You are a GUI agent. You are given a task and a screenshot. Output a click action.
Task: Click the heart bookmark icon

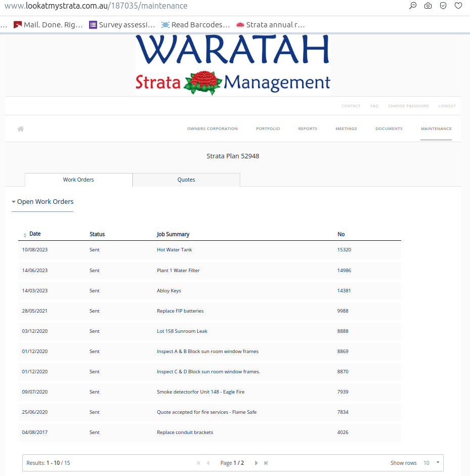click(458, 6)
